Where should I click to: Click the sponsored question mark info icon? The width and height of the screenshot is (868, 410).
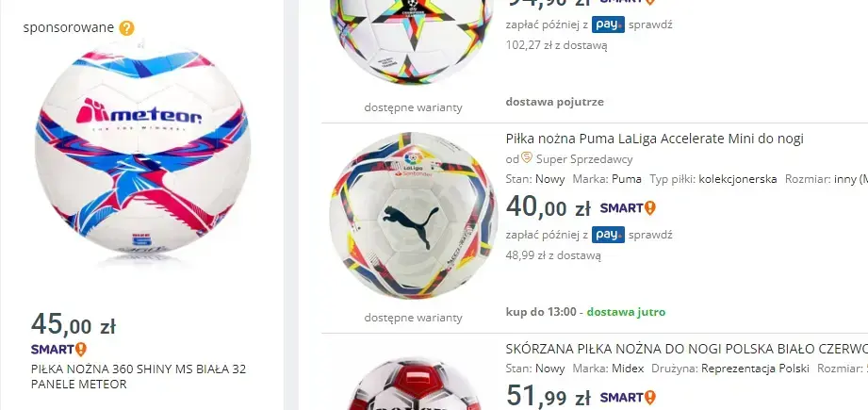[x=127, y=27]
